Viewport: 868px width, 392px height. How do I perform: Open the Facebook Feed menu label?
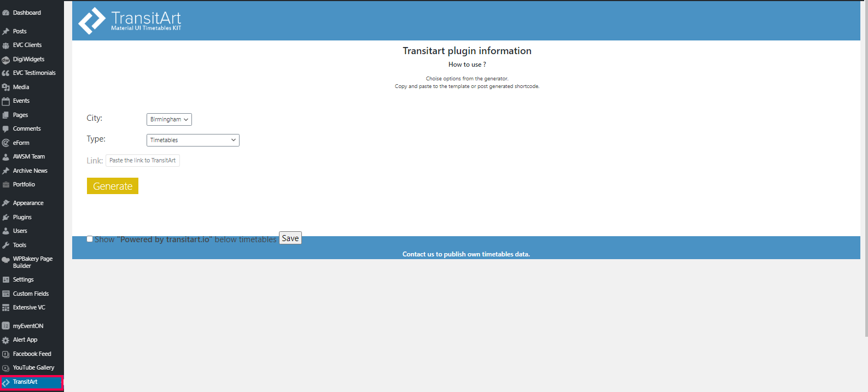pos(32,354)
